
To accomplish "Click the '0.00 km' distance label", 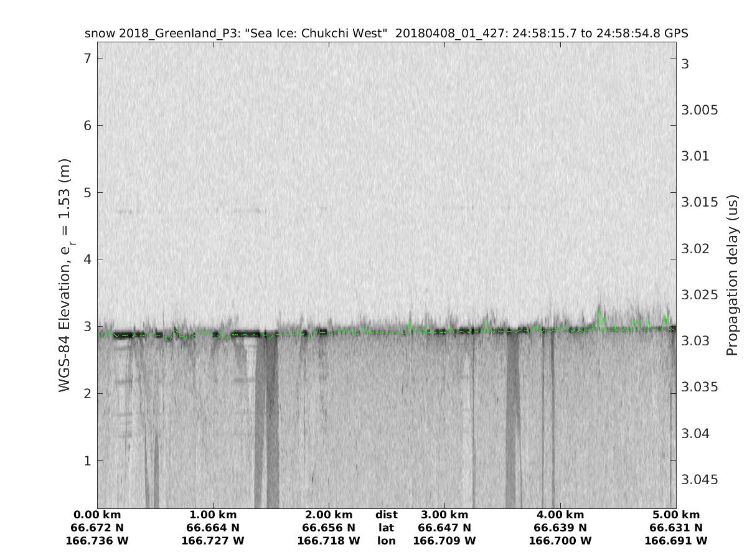I will pos(97,515).
